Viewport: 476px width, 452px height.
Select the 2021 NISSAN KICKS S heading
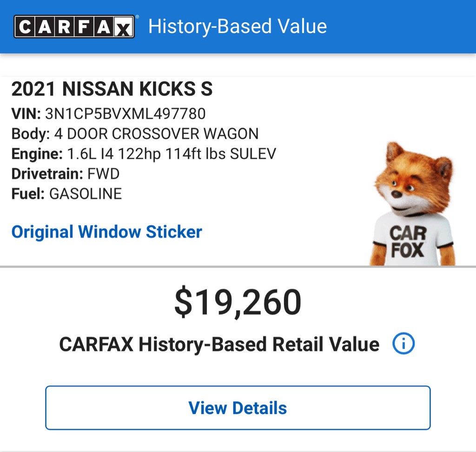click(112, 89)
